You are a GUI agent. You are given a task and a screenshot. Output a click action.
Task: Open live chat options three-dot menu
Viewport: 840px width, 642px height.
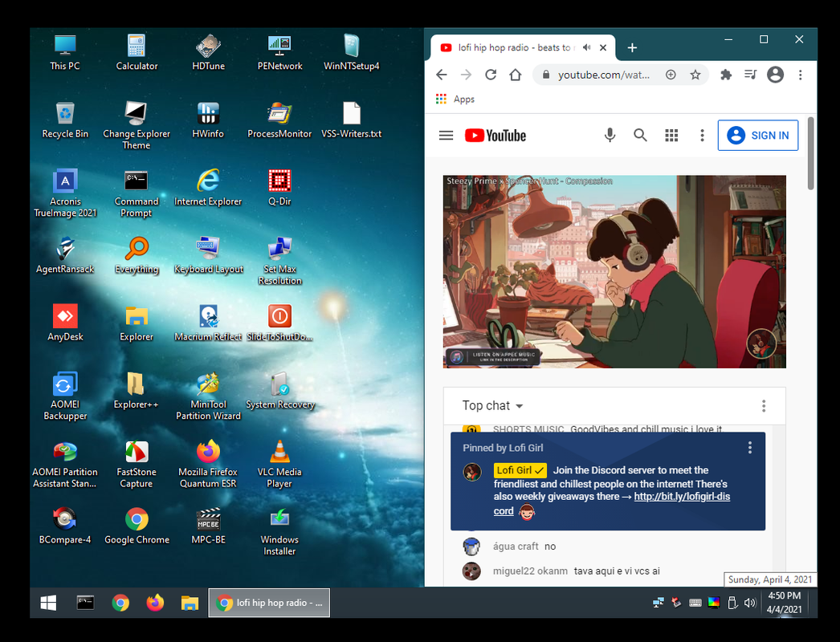[x=764, y=406]
